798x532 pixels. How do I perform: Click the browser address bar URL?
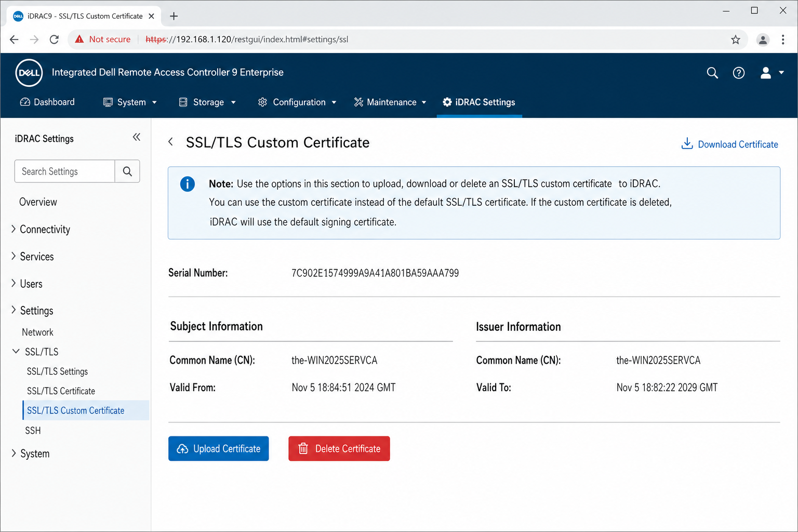tap(247, 39)
